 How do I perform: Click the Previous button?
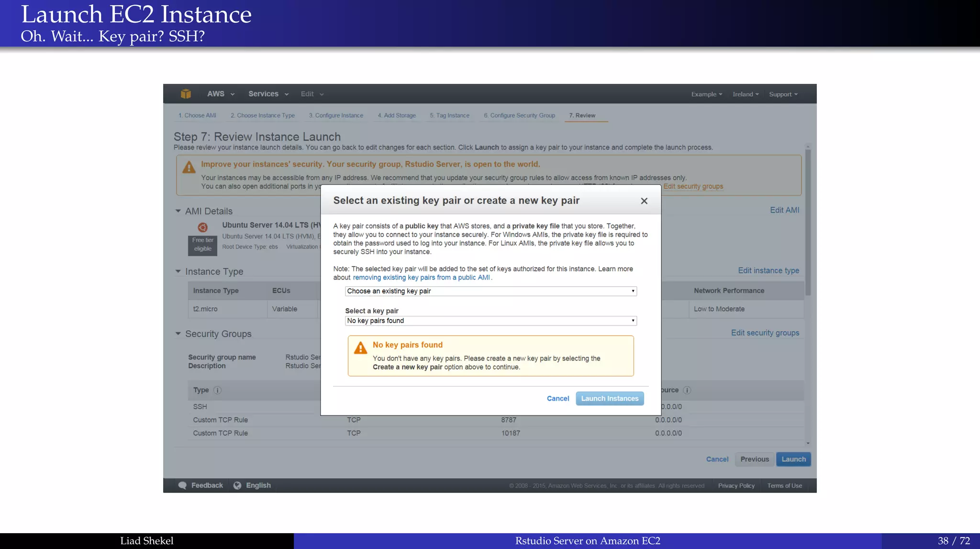[x=755, y=459]
